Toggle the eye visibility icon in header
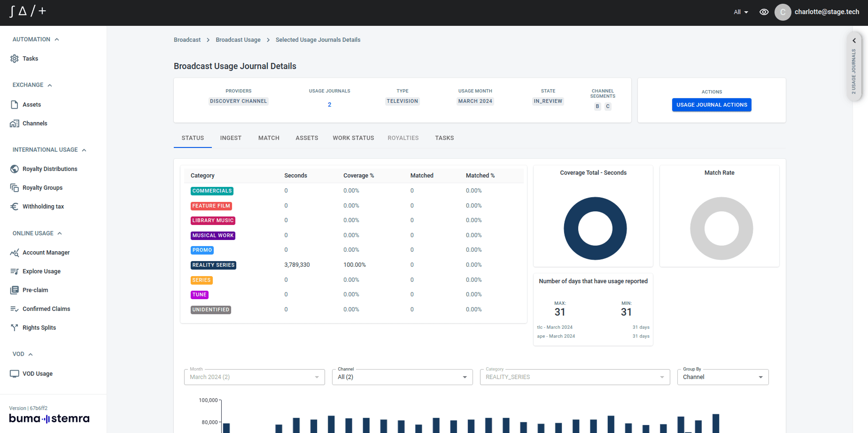The width and height of the screenshot is (868, 433). [x=764, y=12]
